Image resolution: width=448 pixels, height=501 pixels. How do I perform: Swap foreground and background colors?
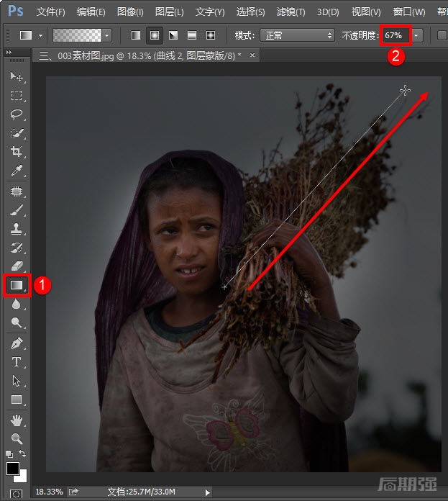22,453
